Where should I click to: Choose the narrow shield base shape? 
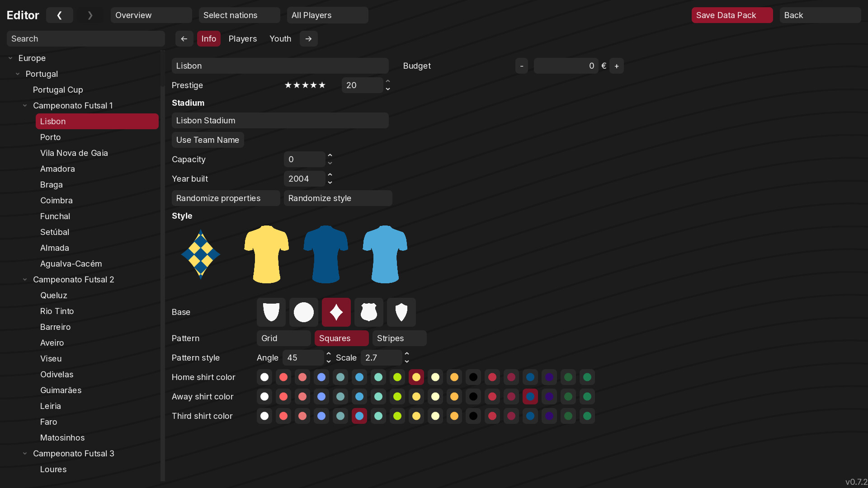coord(401,312)
